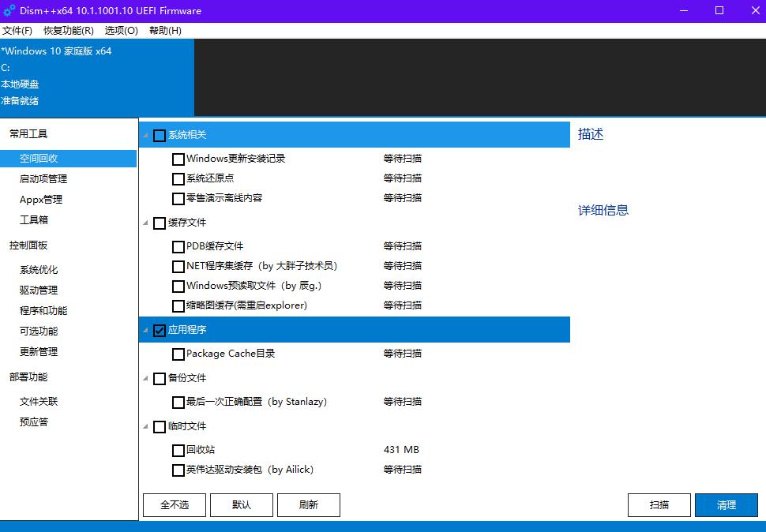
Task: Toggle the 缓存文件 group checkbox
Action: pos(160,223)
